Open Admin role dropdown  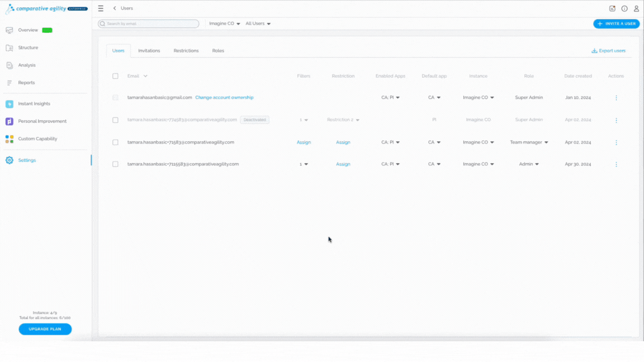(529, 164)
